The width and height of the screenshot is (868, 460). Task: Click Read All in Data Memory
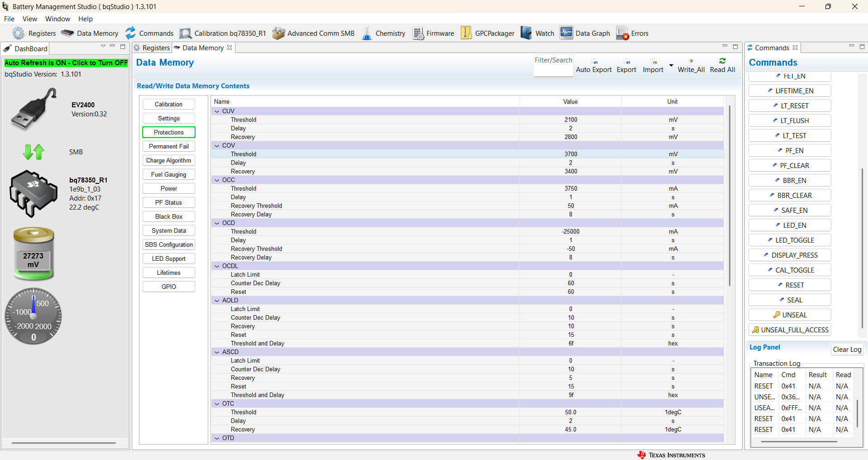[722, 65]
